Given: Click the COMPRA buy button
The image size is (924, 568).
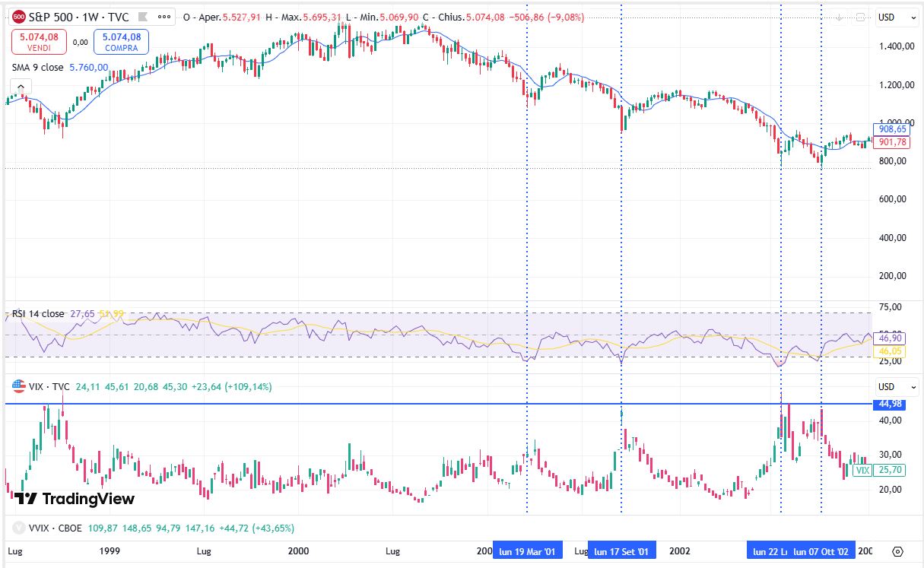Looking at the screenshot, I should pyautogui.click(x=121, y=42).
